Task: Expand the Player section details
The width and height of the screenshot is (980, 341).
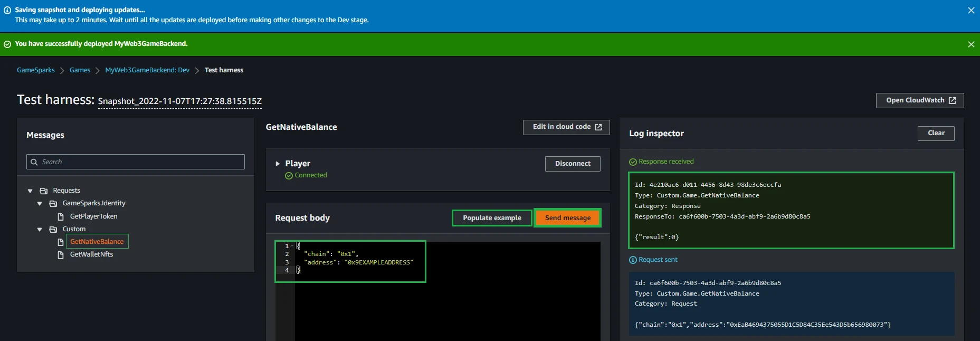Action: point(278,164)
